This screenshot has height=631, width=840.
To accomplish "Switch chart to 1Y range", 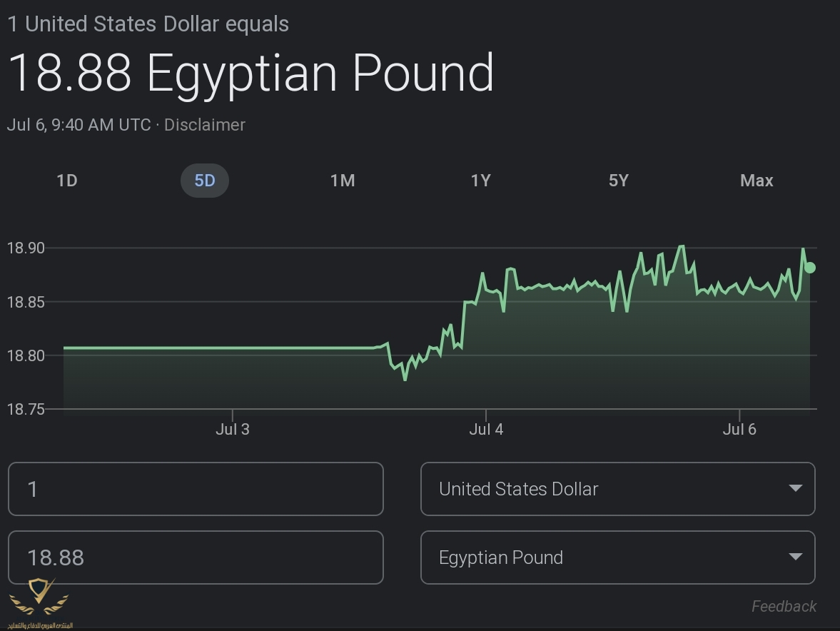I will pos(480,181).
